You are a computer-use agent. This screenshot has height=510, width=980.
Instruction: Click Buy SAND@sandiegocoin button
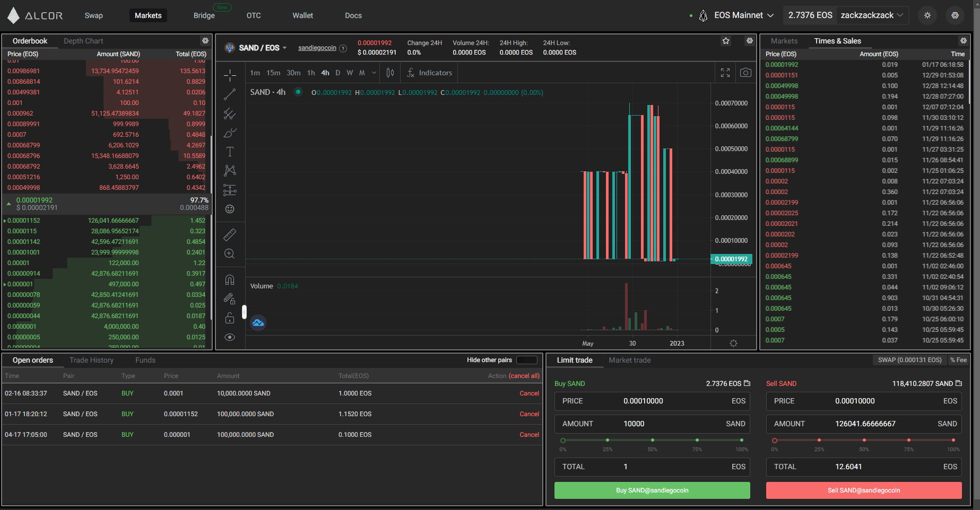point(652,490)
